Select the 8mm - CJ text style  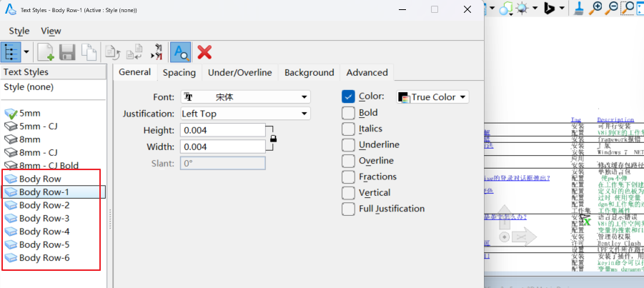39,152
